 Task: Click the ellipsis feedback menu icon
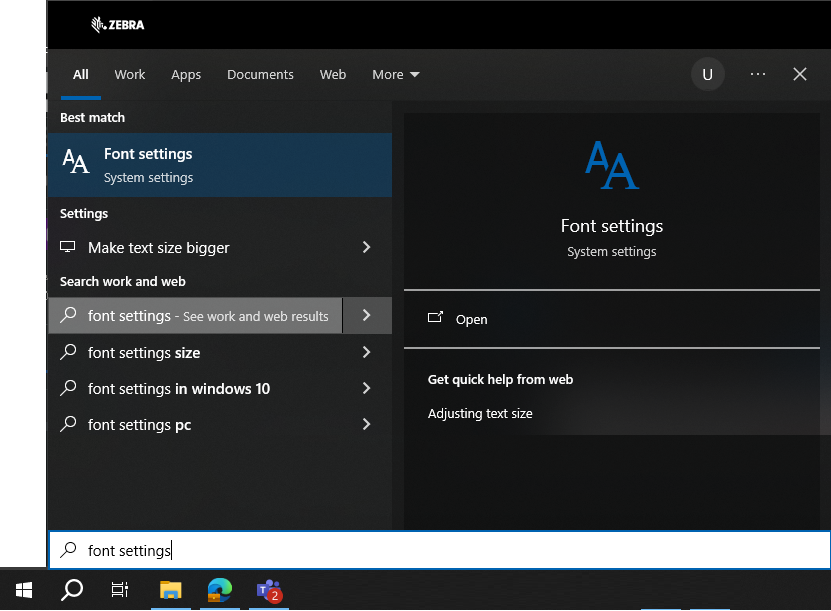click(757, 74)
